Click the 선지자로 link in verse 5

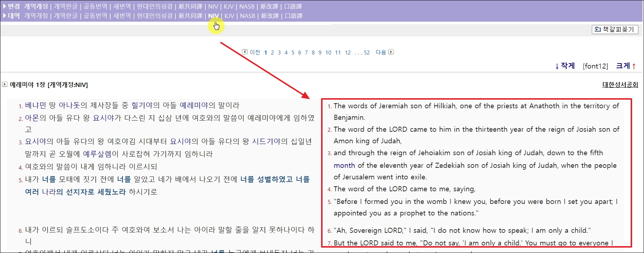tap(80, 192)
